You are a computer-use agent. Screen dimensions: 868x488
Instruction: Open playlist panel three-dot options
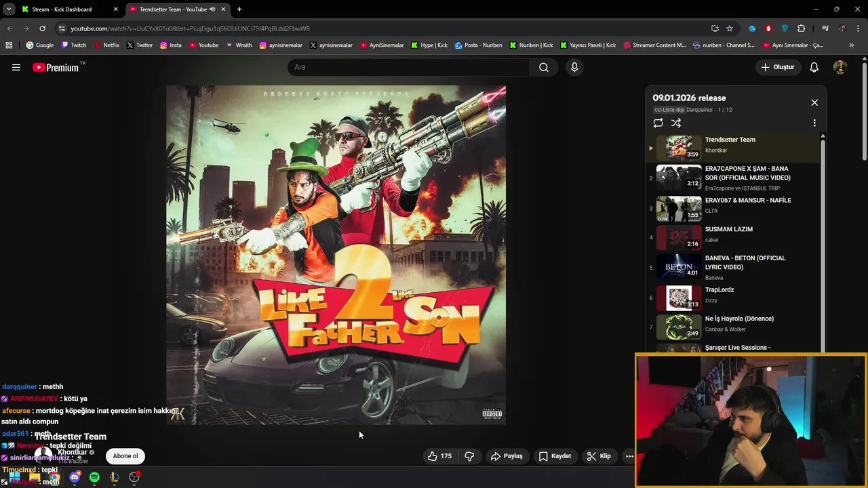(x=814, y=123)
